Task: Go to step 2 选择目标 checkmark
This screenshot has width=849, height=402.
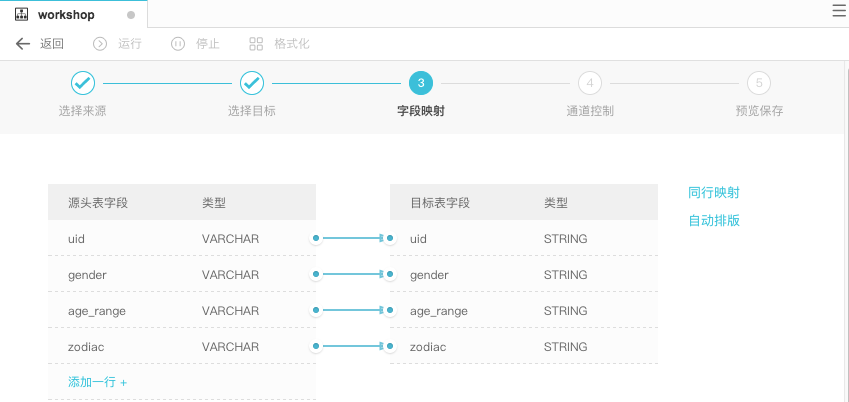Action: tap(252, 83)
